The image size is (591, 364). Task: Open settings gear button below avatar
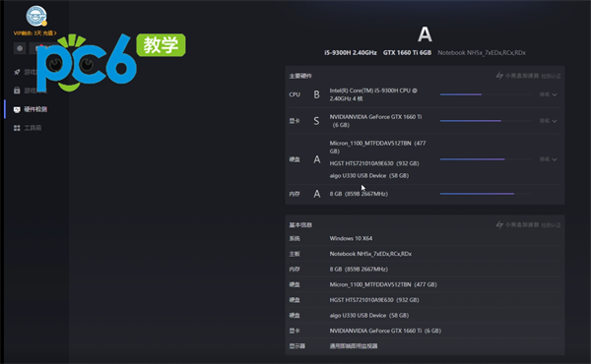pyautogui.click(x=20, y=48)
